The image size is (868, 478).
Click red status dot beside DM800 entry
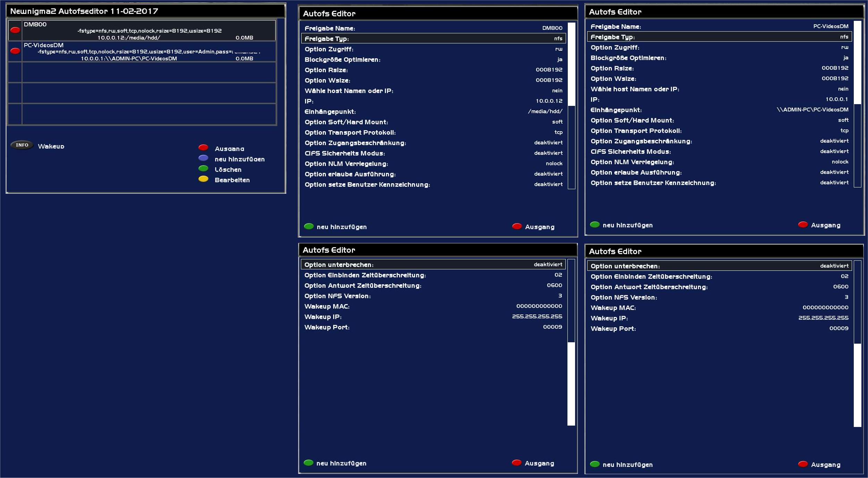click(x=15, y=31)
